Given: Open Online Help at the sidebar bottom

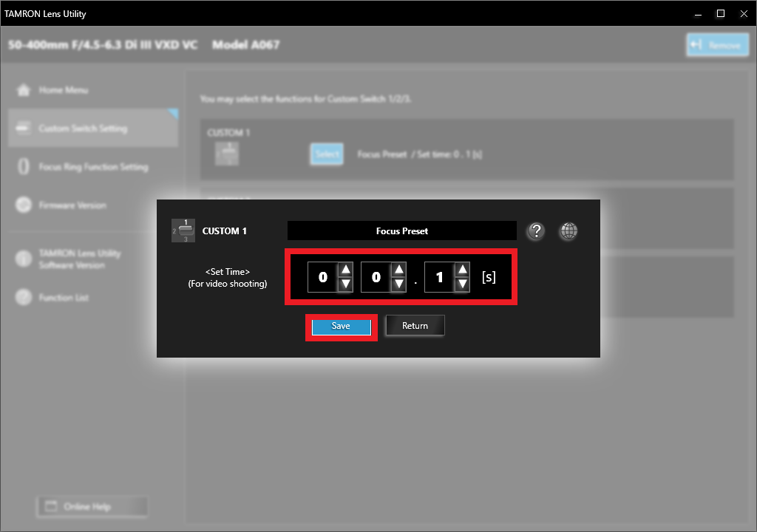Looking at the screenshot, I should pos(92,506).
